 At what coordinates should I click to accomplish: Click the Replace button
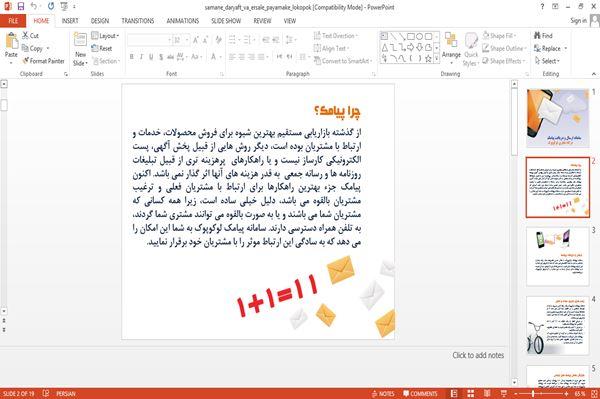(x=550, y=49)
